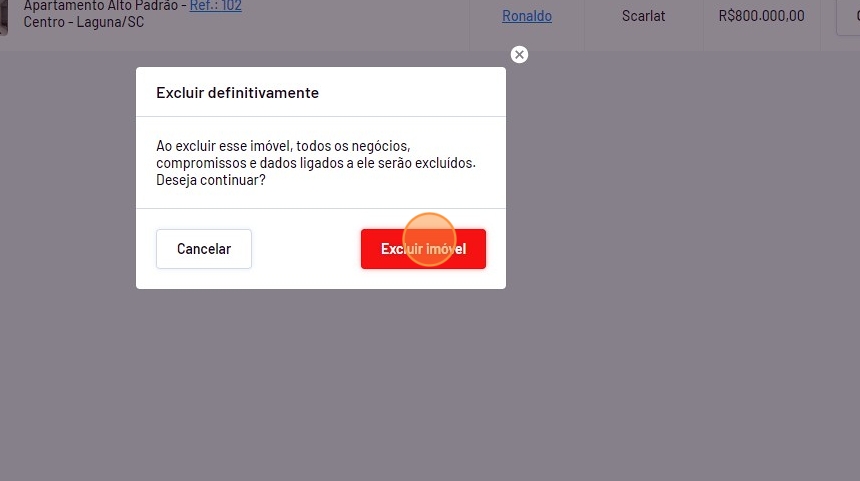Screen dimensions: 860x481
Task: Click the R$800.000,00 price value
Action: (761, 16)
